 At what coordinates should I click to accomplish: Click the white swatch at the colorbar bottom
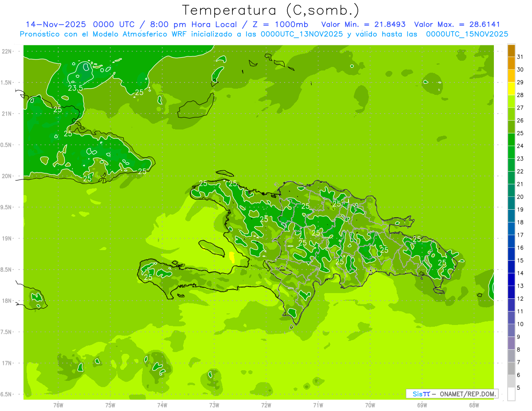point(511,394)
